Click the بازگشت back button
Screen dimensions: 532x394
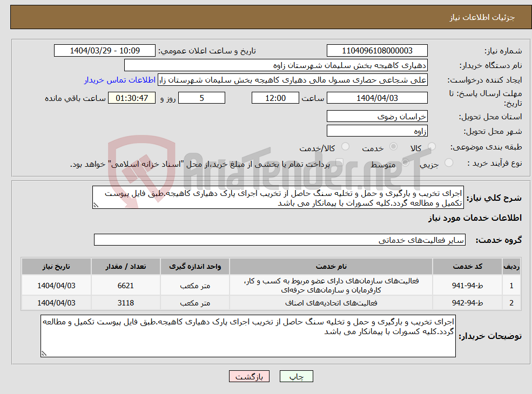pyautogui.click(x=249, y=376)
